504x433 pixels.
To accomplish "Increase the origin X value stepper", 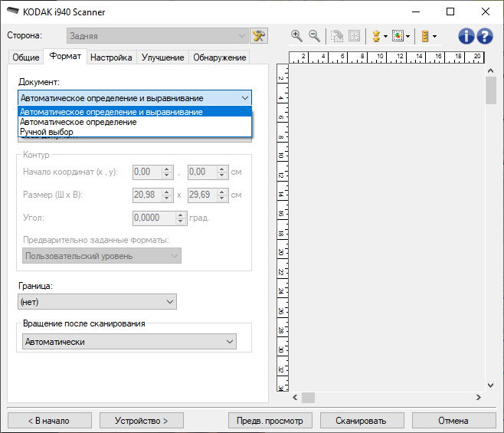I will point(167,169).
